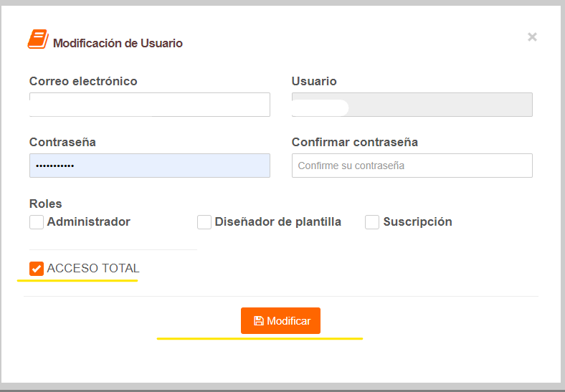The image size is (565, 392).
Task: Uncheck the ACCESO TOTAL checkbox
Action: [x=37, y=269]
